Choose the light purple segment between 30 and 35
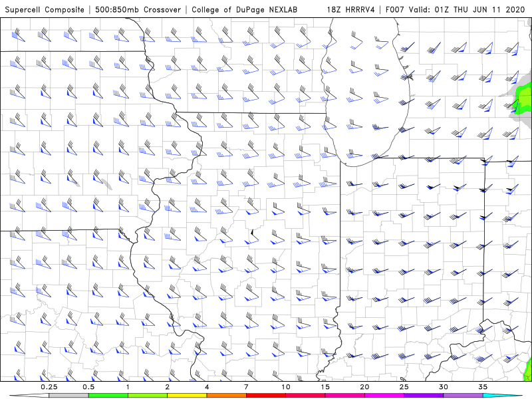 (463, 396)
